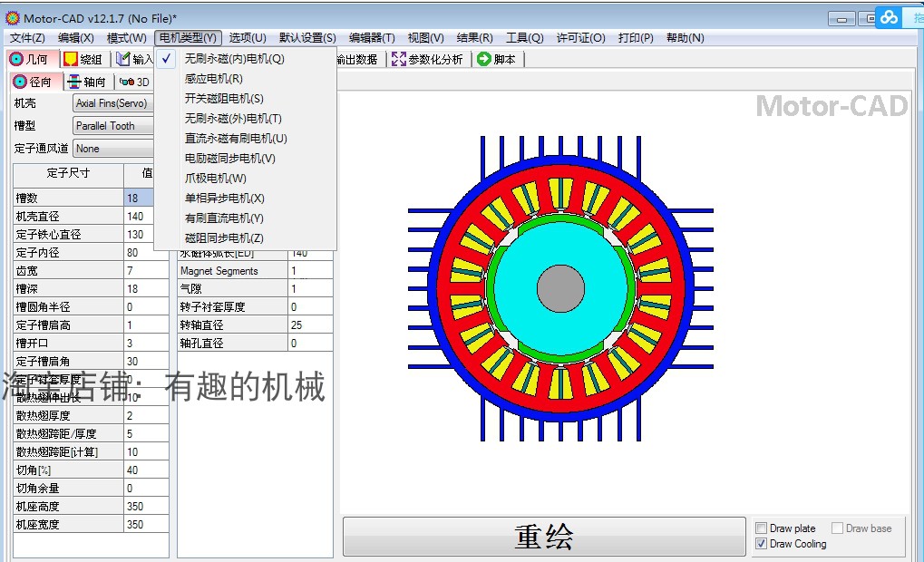Select 感应电机(R) motor type
Image resolution: width=924 pixels, height=562 pixels.
pyautogui.click(x=245, y=78)
